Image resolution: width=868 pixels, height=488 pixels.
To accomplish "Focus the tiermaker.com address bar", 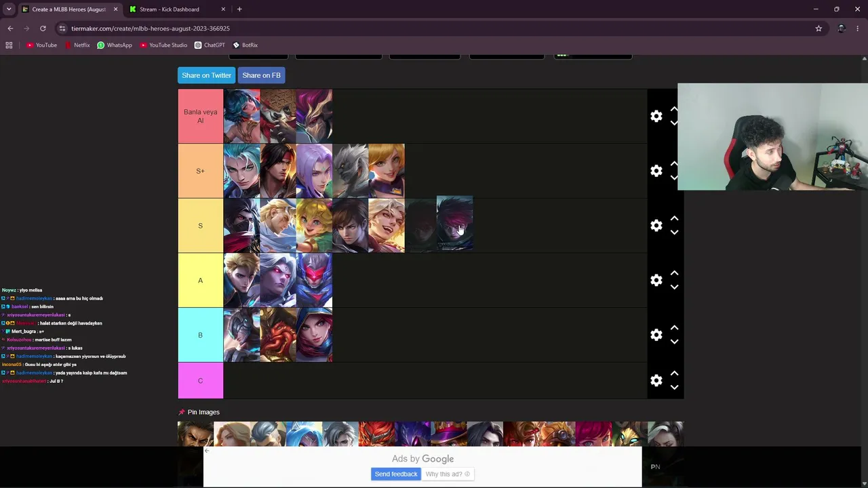I will click(x=434, y=28).
